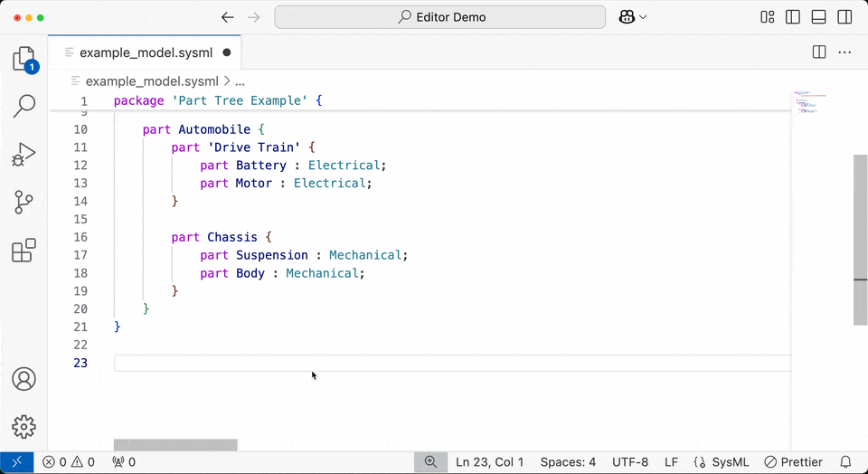Screen dimensions: 868x474
Task: Click example_model.sysml in the breadcrumb
Action: [x=151, y=81]
